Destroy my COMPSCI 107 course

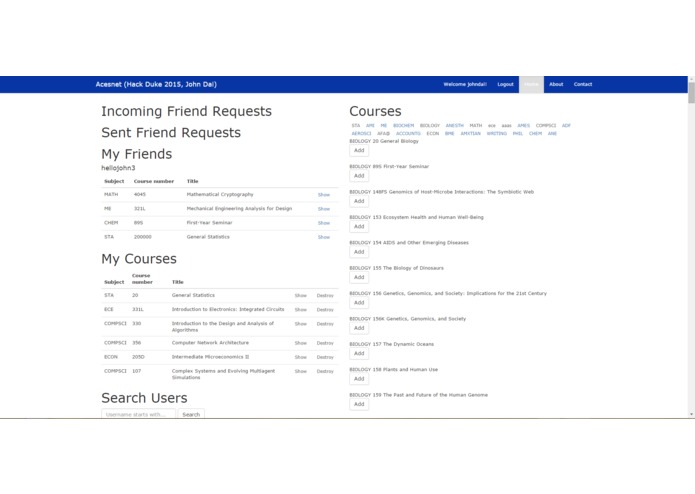click(325, 371)
